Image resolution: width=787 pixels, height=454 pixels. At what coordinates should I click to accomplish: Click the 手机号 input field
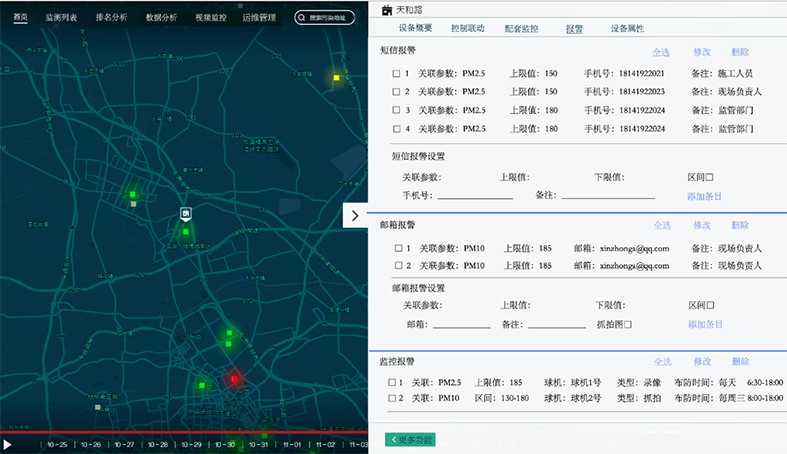point(475,196)
